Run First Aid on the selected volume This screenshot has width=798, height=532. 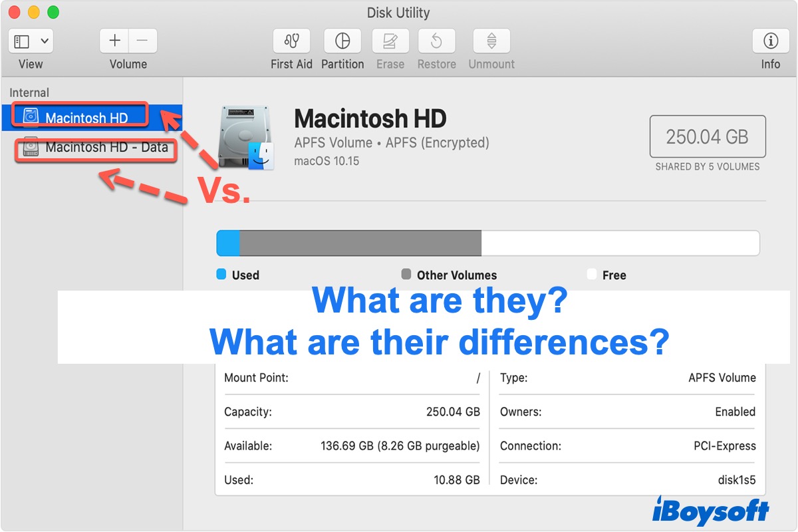(291, 41)
